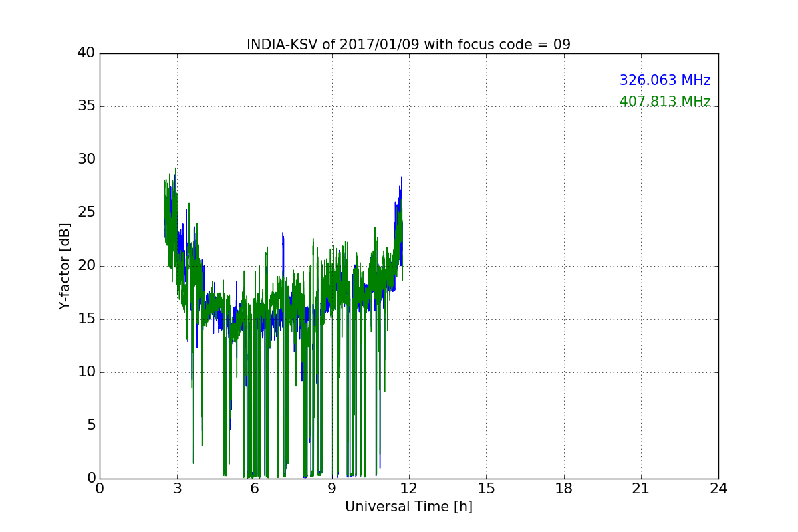
Task: Click the y-axis tick label 15
Action: 86,319
